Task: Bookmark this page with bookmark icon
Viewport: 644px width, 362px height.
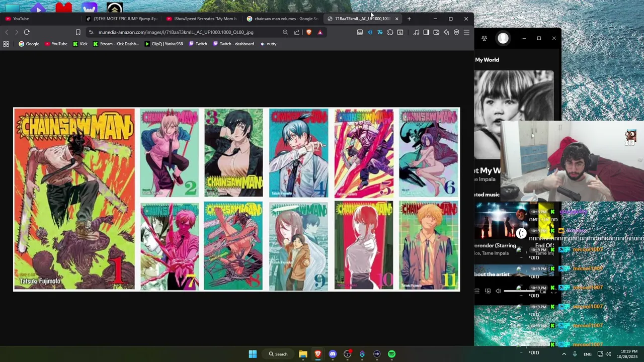Action: coord(78,32)
